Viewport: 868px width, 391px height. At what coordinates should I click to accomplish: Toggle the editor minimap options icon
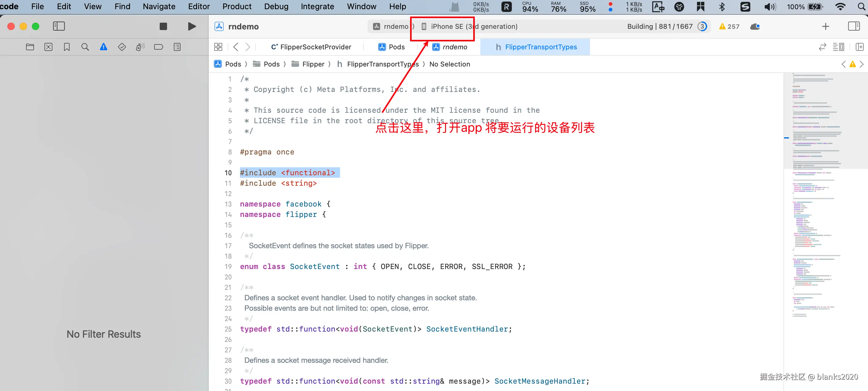(x=838, y=47)
